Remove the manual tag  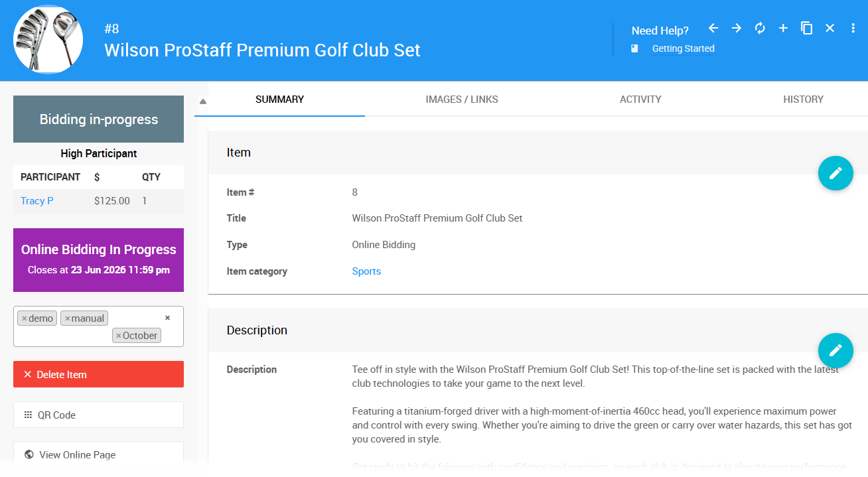[68, 318]
